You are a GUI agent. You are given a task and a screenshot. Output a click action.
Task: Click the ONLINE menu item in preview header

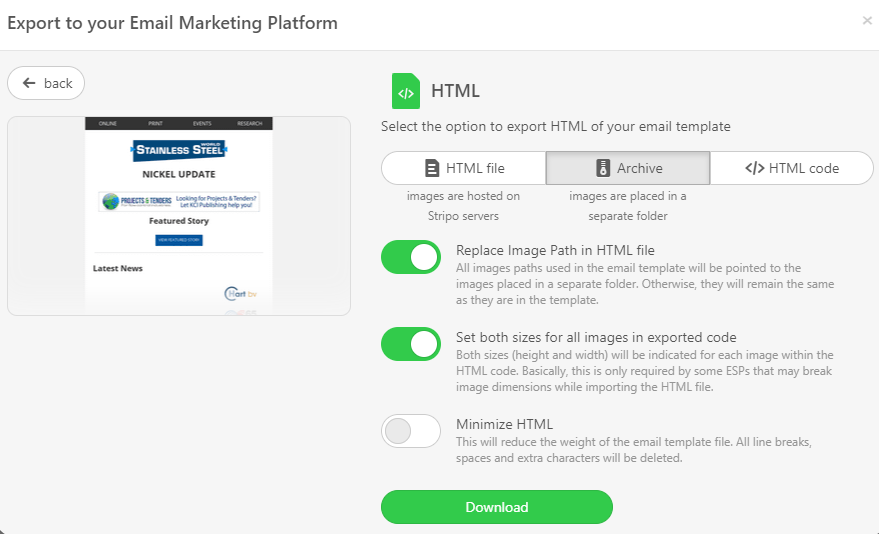(108, 123)
